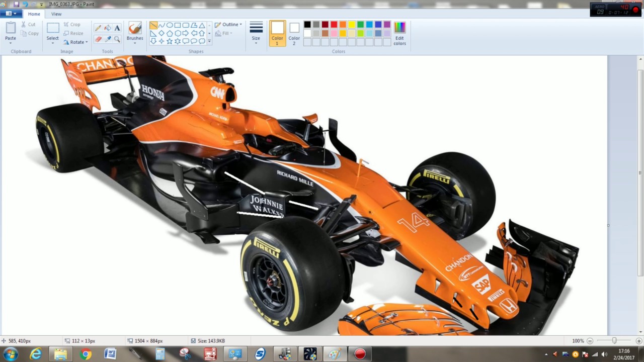Customize Quick Access Toolbar arrow
Viewport: 644px width, 362px height.
click(42, 5)
